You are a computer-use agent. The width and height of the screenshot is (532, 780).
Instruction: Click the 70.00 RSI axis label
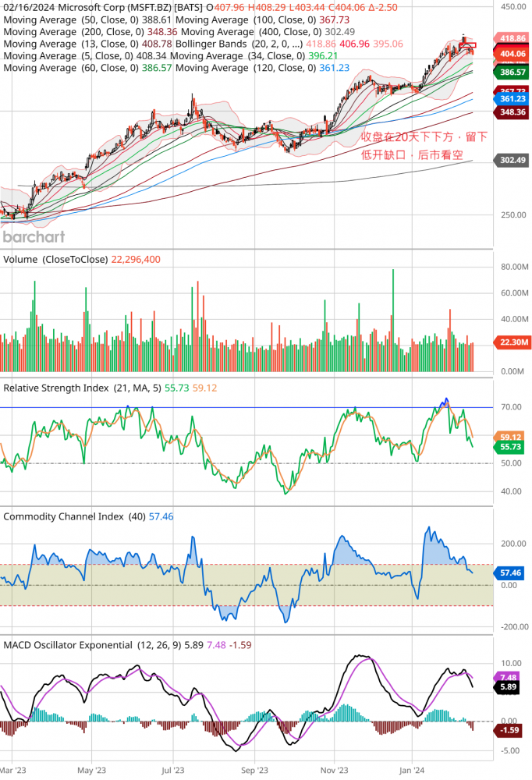click(511, 407)
